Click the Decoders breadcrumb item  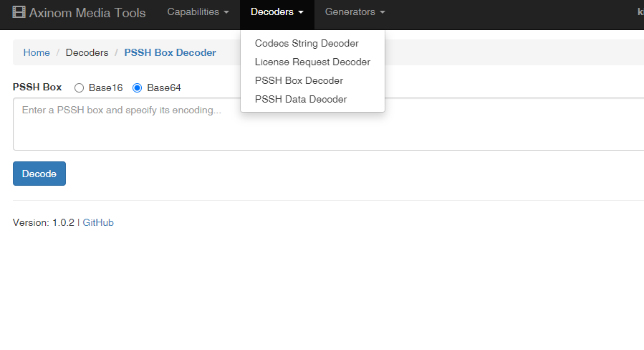[87, 53]
